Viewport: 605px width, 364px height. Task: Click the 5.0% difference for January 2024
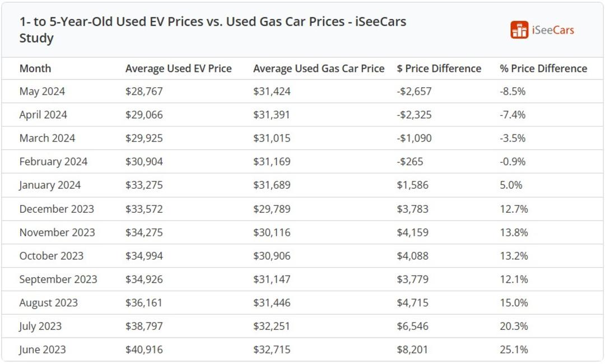pyautogui.click(x=511, y=185)
